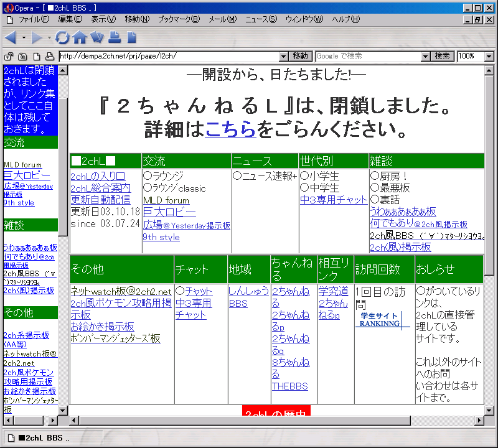Click the 移動 go button

[301, 57]
